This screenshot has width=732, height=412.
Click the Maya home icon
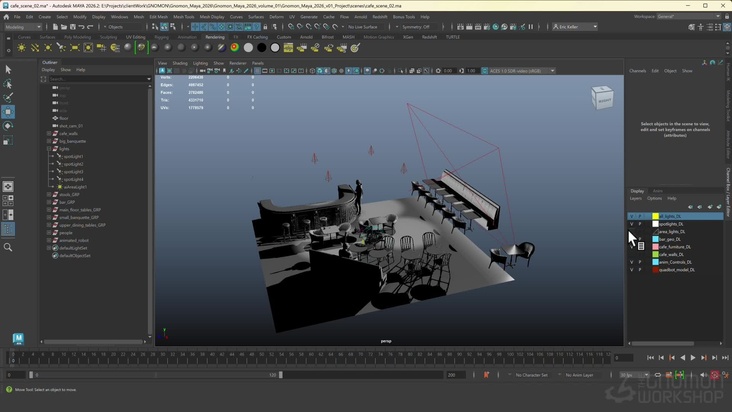pyautogui.click(x=6, y=17)
